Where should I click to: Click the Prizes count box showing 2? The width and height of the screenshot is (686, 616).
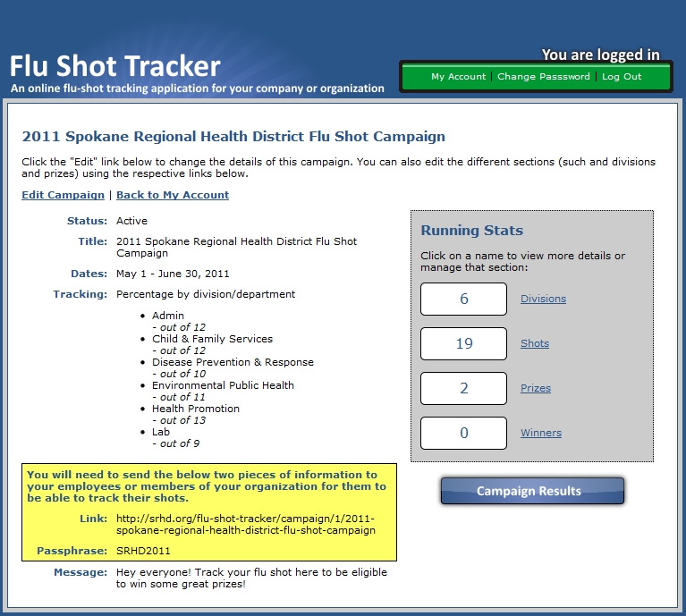tap(464, 388)
